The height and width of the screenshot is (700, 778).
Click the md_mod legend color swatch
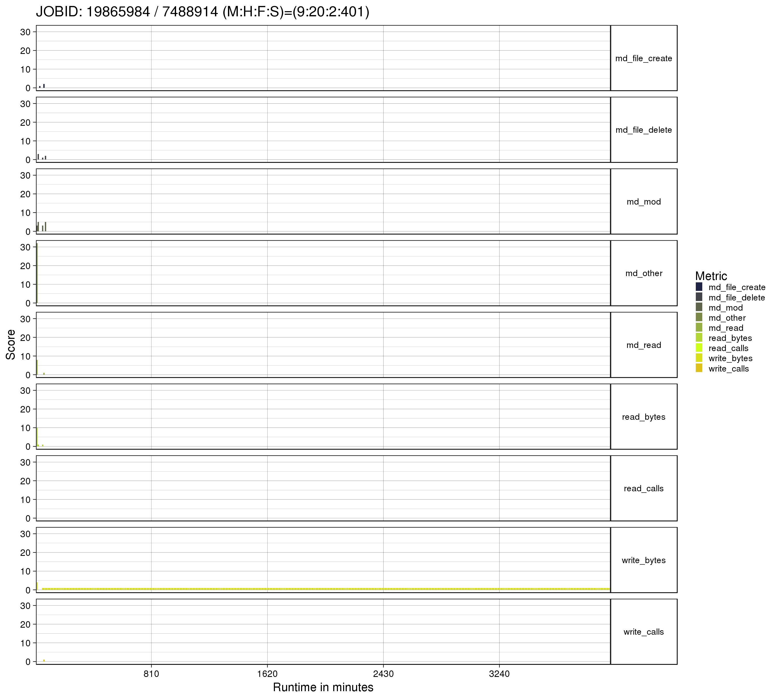pyautogui.click(x=699, y=307)
